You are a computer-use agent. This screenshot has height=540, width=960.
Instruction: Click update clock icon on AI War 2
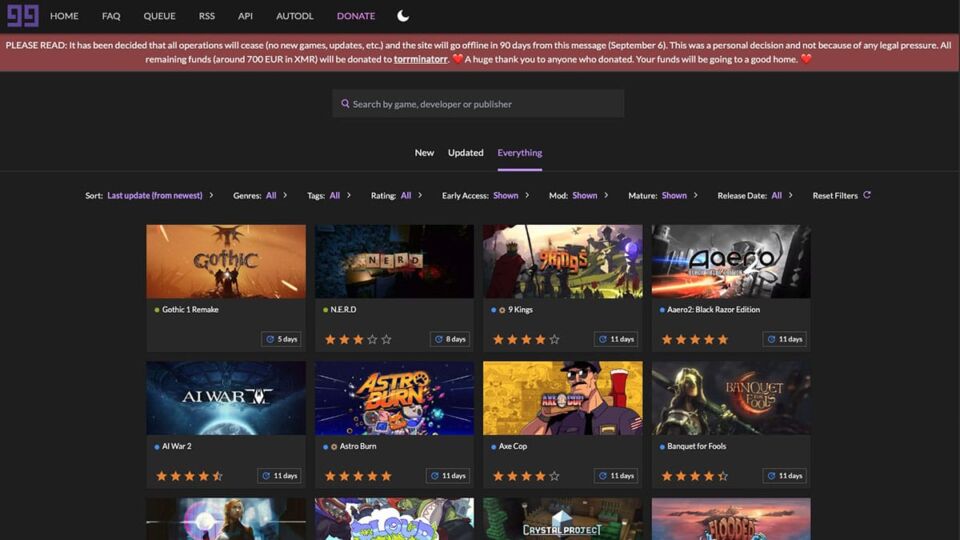click(266, 476)
